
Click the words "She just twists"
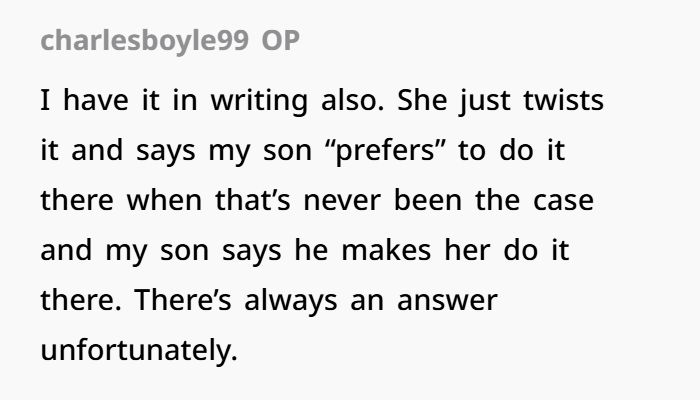[500, 100]
